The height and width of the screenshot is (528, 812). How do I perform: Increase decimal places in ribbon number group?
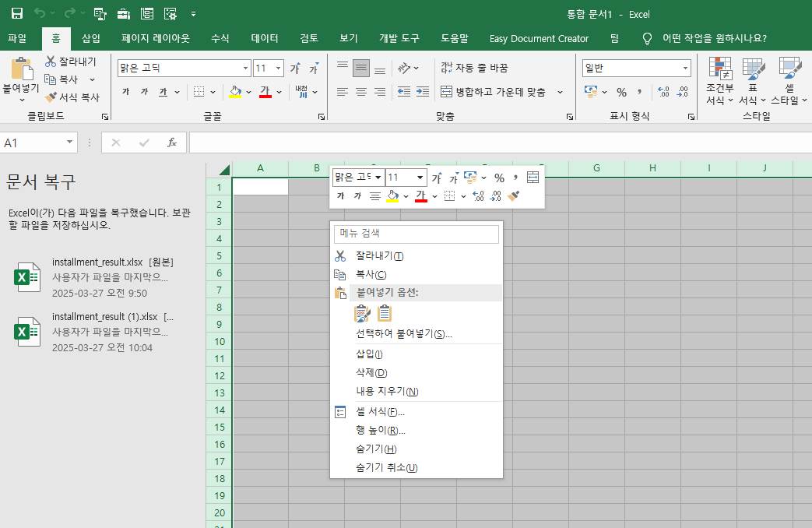tap(663, 92)
